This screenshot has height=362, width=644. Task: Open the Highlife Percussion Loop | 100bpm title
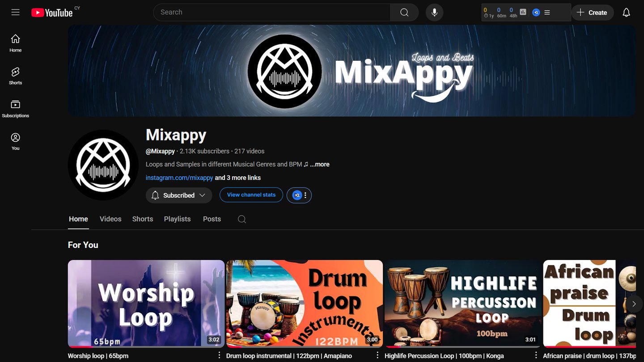[x=444, y=356]
